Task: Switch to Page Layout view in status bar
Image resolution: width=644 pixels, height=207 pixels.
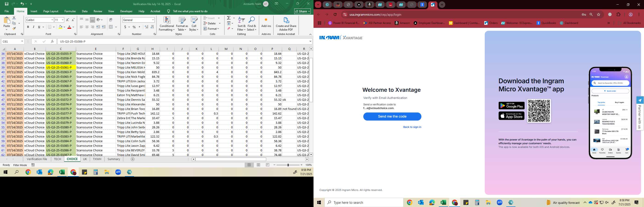Action: tap(258, 165)
